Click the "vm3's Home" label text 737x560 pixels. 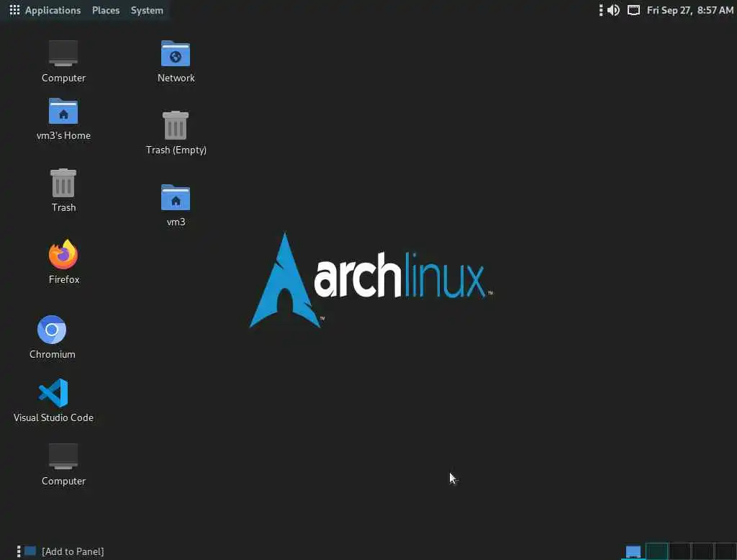point(63,135)
